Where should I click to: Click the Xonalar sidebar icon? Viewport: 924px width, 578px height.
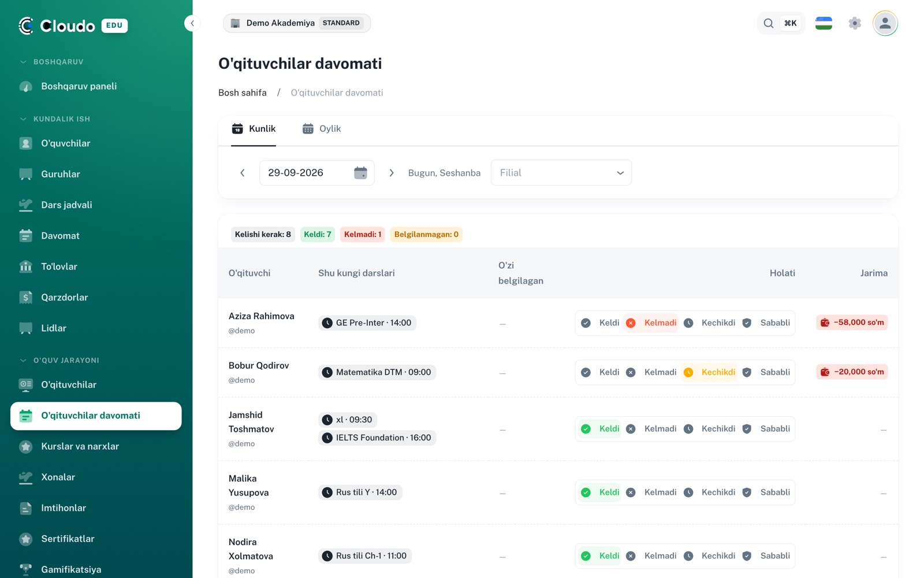point(26,477)
